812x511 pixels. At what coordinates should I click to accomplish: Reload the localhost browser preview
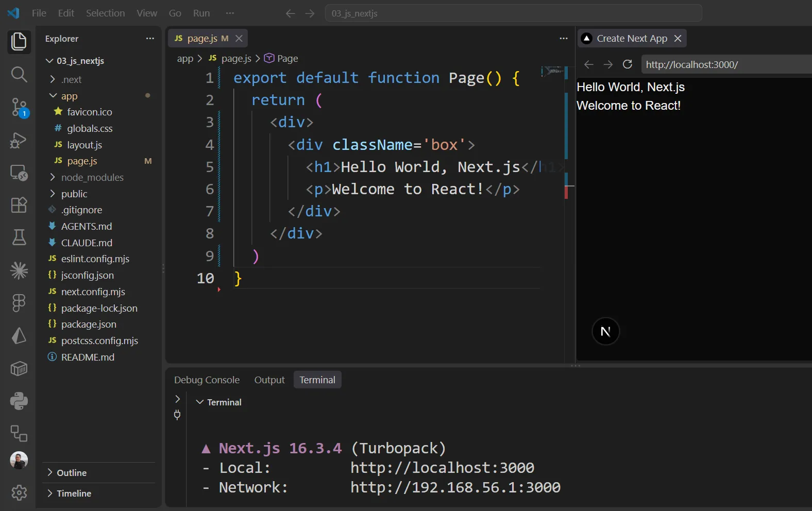[628, 64]
